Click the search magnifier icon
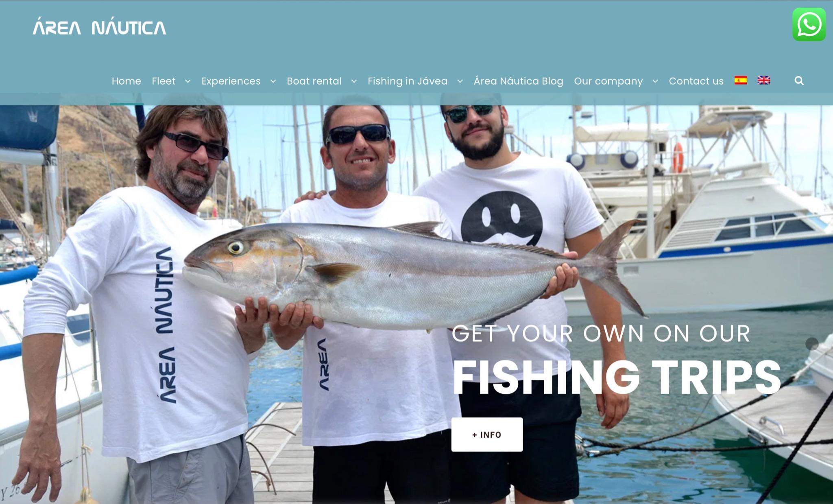 (799, 81)
